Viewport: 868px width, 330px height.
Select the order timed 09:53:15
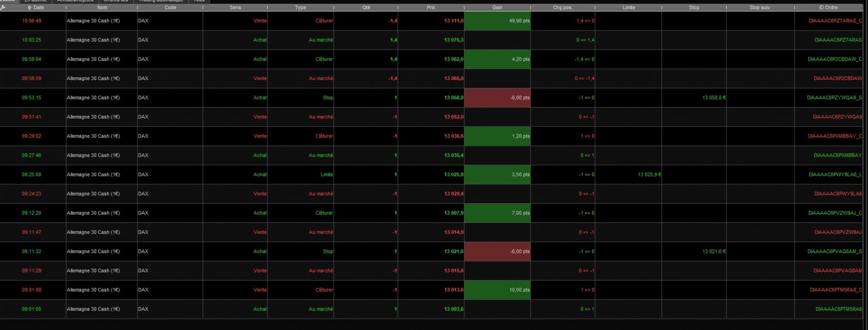[x=431, y=98]
